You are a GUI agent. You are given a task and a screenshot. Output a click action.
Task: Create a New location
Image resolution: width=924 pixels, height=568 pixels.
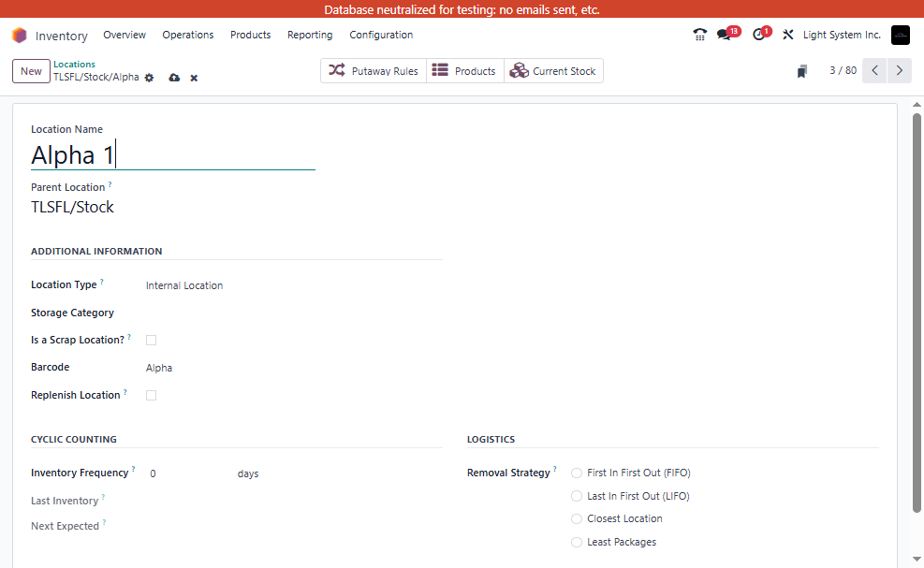(31, 71)
